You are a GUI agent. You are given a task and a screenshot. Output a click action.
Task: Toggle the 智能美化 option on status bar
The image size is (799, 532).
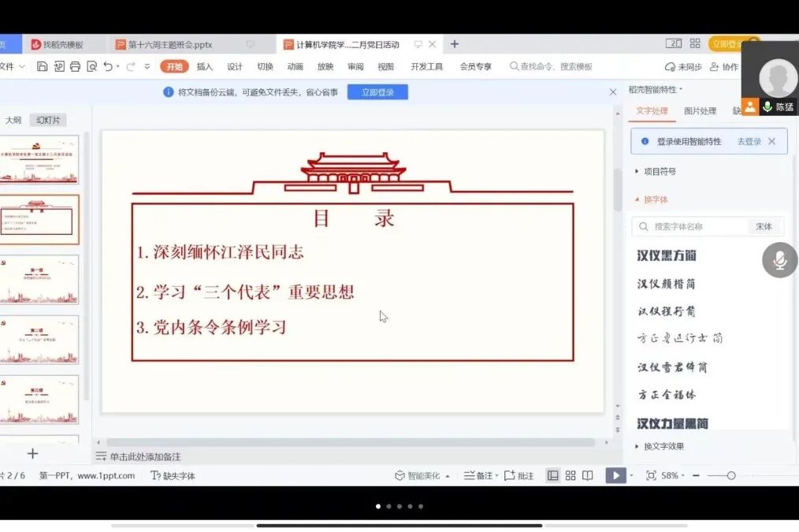(x=415, y=475)
